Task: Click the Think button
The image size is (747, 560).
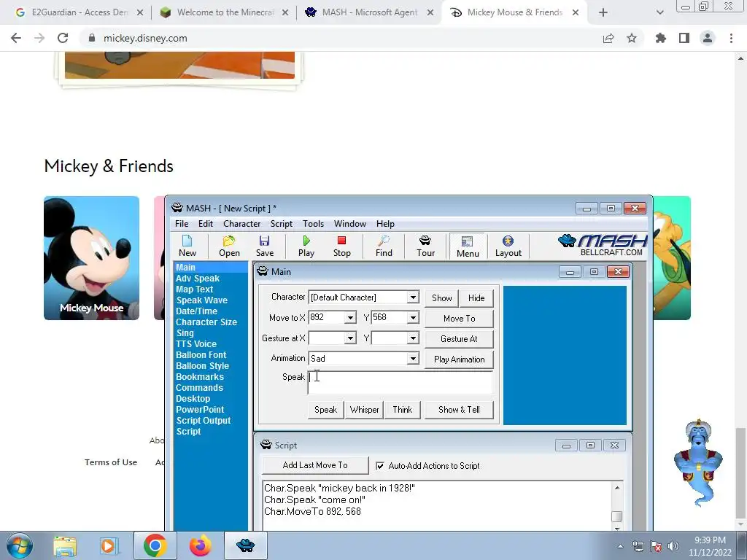Action: pyautogui.click(x=403, y=410)
